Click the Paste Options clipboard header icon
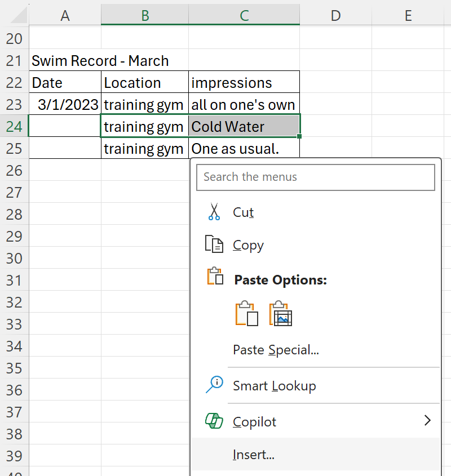The height and width of the screenshot is (476, 451). (x=215, y=276)
